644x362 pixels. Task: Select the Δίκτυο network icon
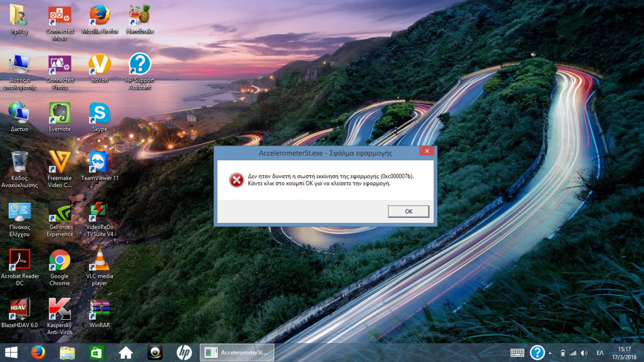point(19,117)
